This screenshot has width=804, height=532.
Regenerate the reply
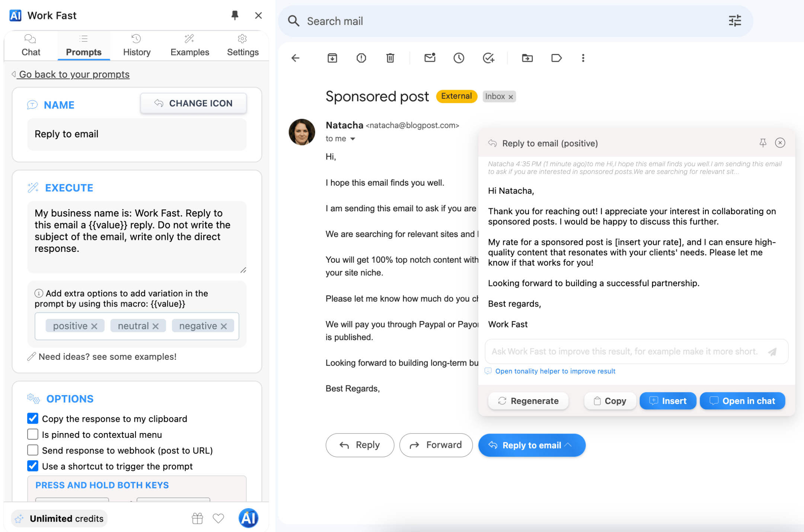pyautogui.click(x=528, y=401)
